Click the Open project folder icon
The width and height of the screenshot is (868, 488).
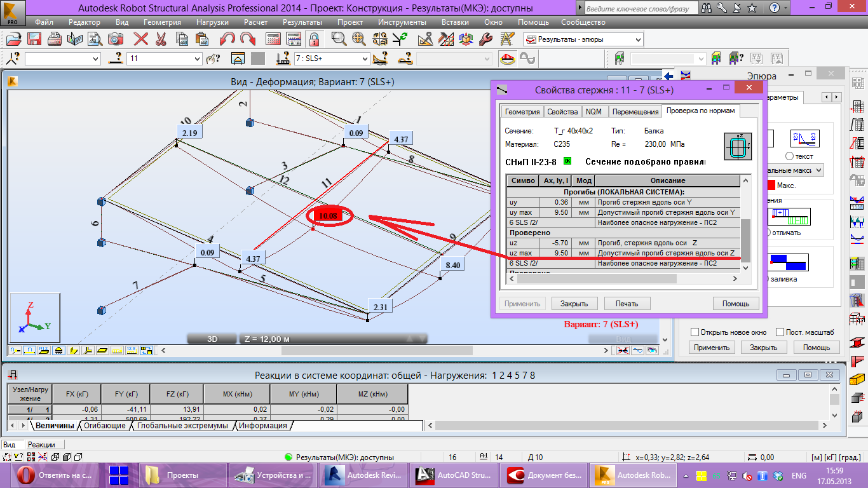point(14,39)
